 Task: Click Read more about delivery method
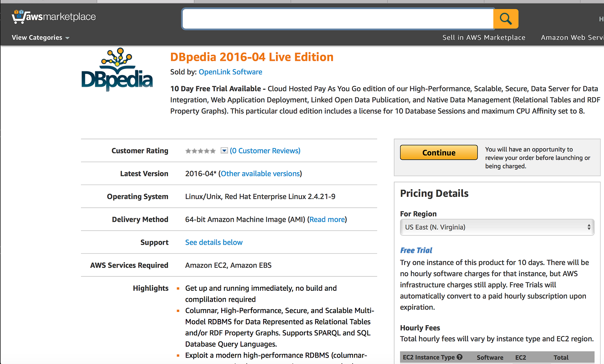click(x=327, y=219)
